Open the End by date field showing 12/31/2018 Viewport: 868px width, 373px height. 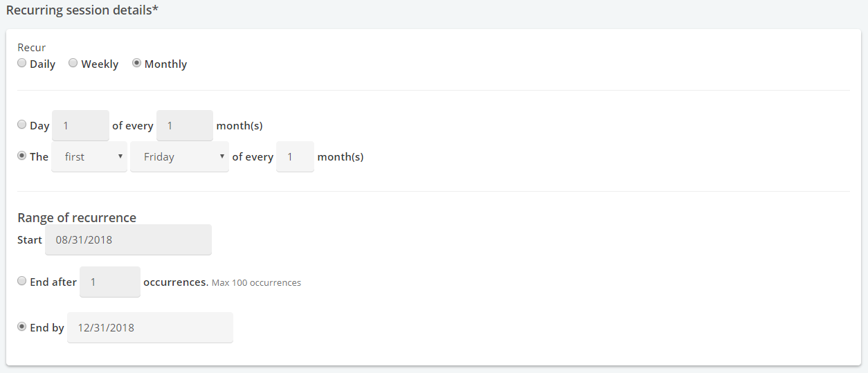coord(150,327)
